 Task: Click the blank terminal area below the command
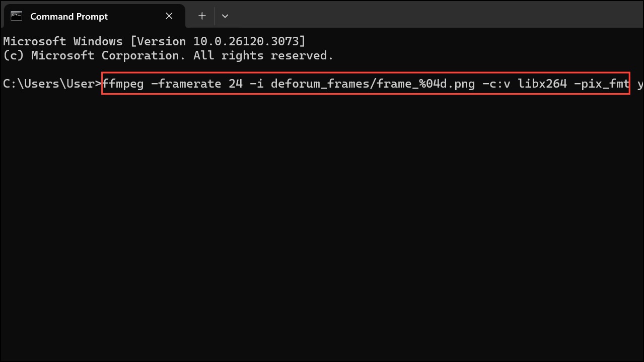322,227
